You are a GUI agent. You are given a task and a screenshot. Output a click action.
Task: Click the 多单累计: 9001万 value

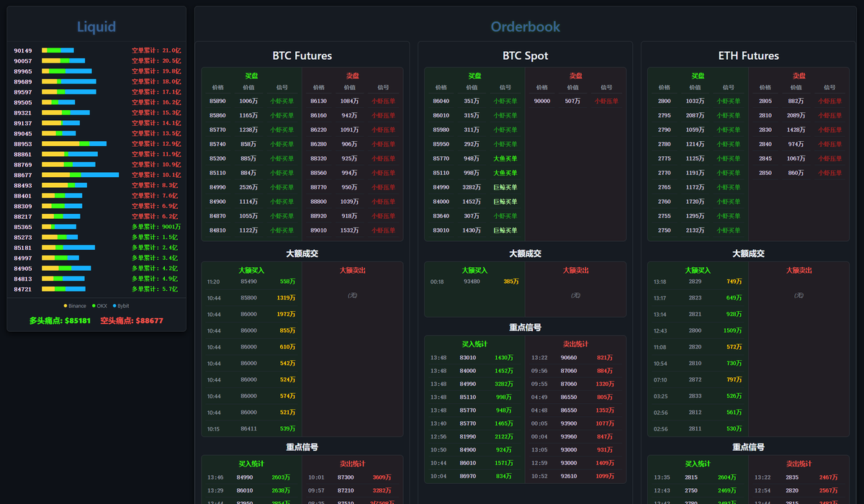[156, 227]
